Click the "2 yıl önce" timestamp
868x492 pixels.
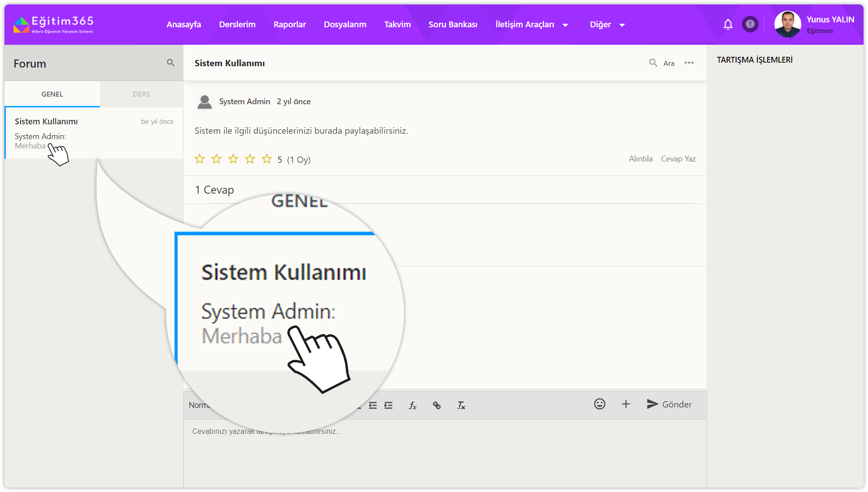click(x=294, y=102)
